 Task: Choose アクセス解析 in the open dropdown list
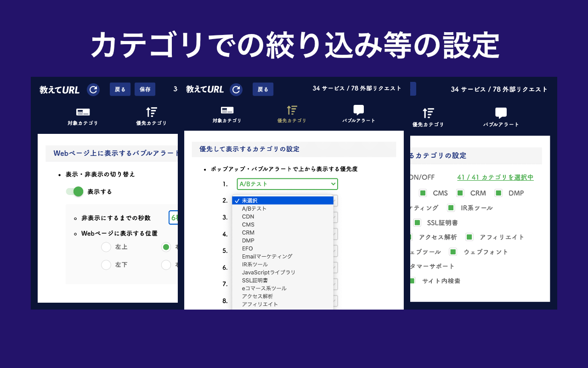(283, 296)
